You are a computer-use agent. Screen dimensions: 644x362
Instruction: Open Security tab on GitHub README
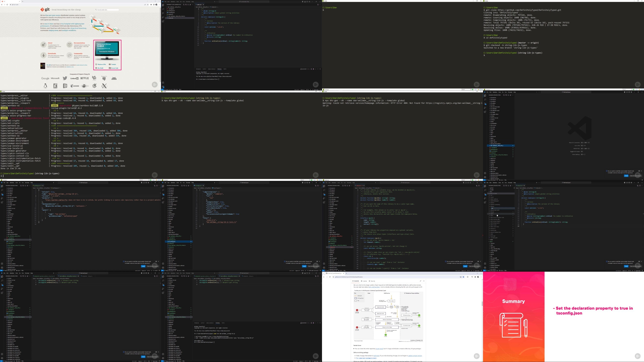(x=372, y=281)
